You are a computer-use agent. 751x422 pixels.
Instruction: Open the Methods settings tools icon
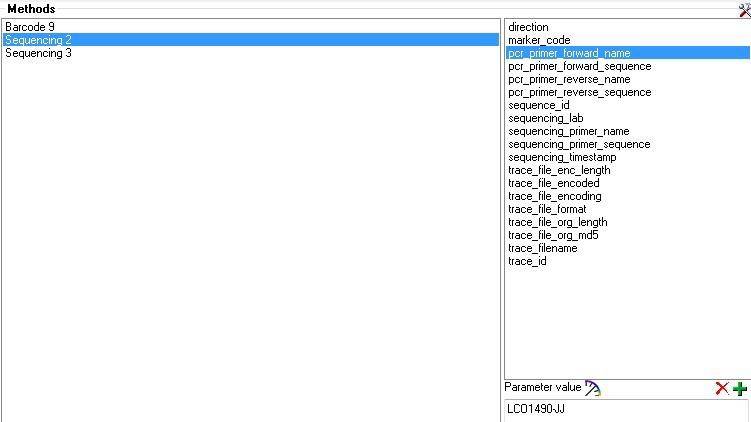click(x=743, y=10)
